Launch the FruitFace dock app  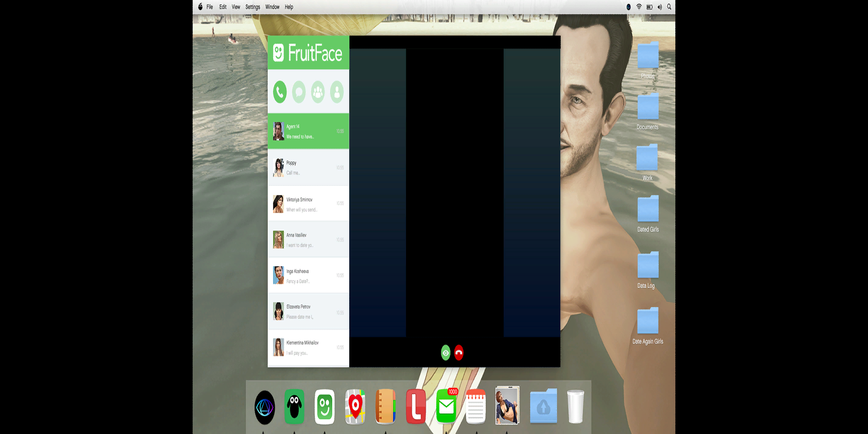(x=325, y=407)
